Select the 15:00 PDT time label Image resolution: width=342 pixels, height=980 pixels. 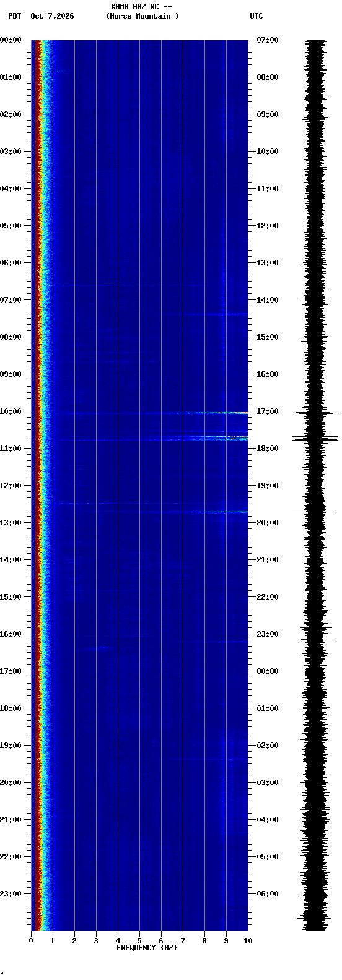11,597
